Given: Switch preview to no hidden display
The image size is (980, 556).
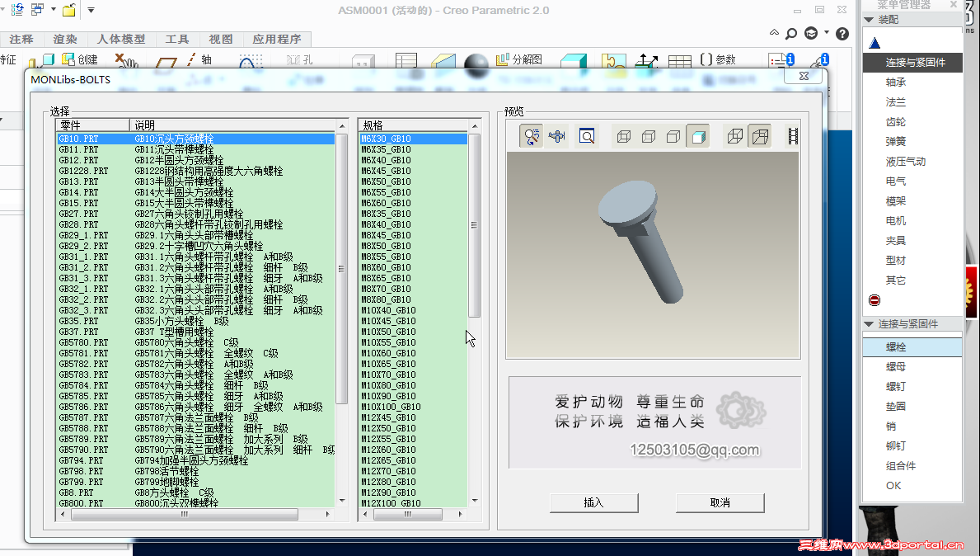Looking at the screenshot, I should (673, 136).
